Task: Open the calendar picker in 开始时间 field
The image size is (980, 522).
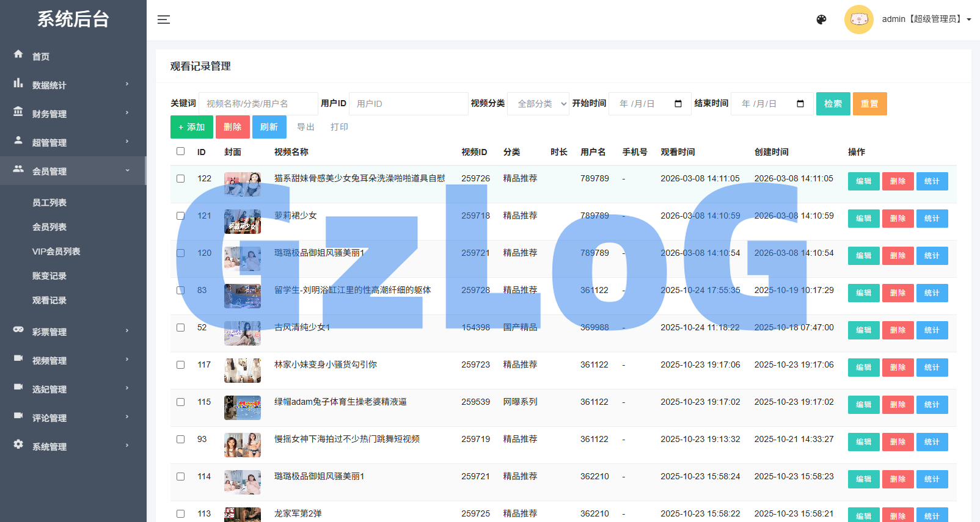Action: 678,104
